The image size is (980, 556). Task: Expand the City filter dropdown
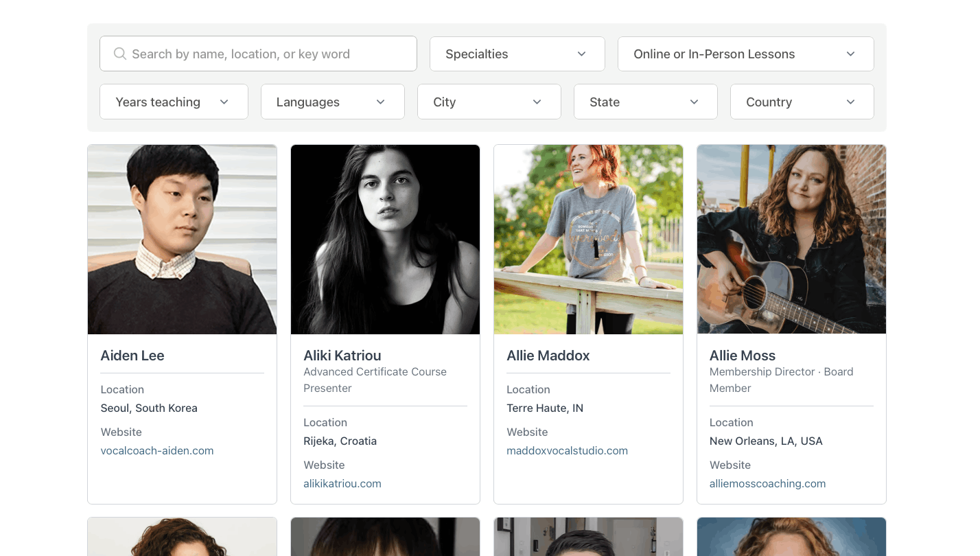click(x=489, y=102)
